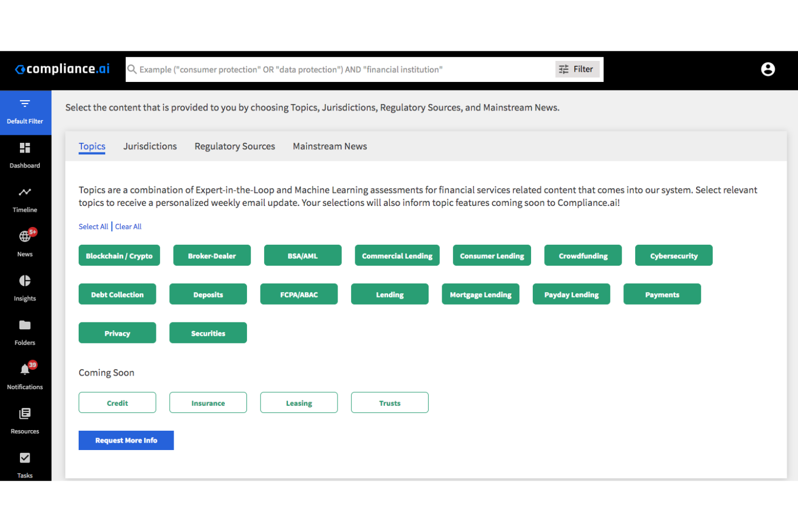Image resolution: width=798 pixels, height=532 pixels.
Task: Open News with unread badge
Action: pyautogui.click(x=25, y=244)
